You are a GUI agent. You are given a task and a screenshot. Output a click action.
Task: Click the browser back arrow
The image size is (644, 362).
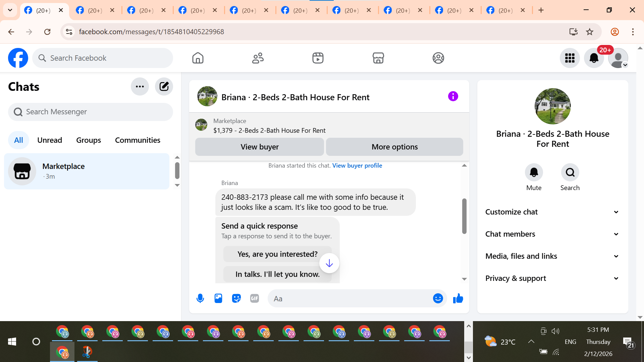(x=11, y=32)
